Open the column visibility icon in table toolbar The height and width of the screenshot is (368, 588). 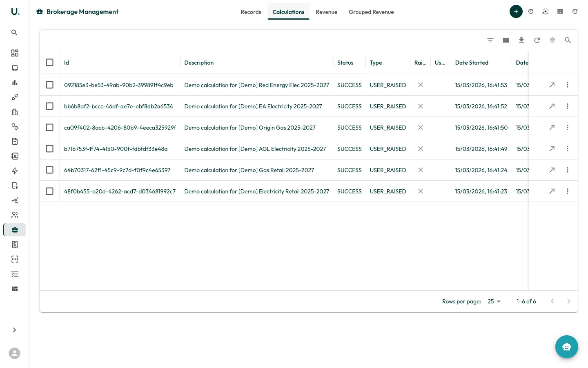pos(506,40)
